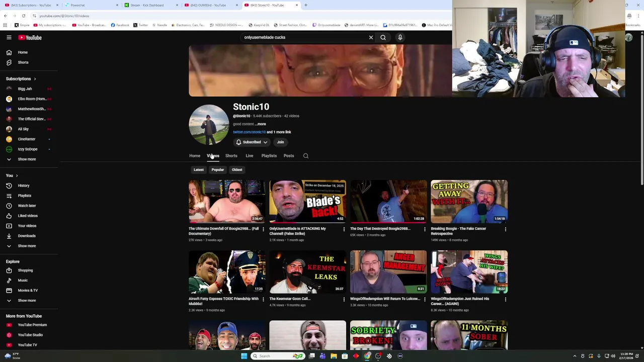Open options menu for Breaking Boogie video

tap(505, 229)
